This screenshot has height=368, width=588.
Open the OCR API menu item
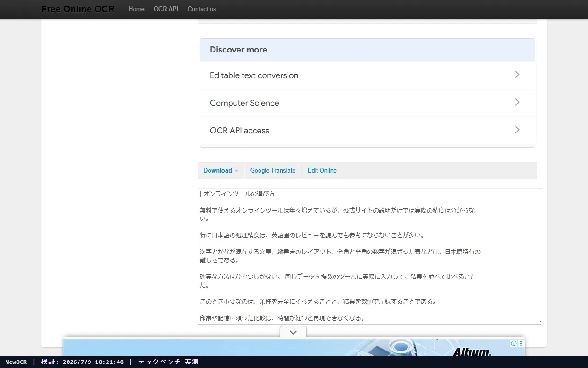[x=166, y=9]
